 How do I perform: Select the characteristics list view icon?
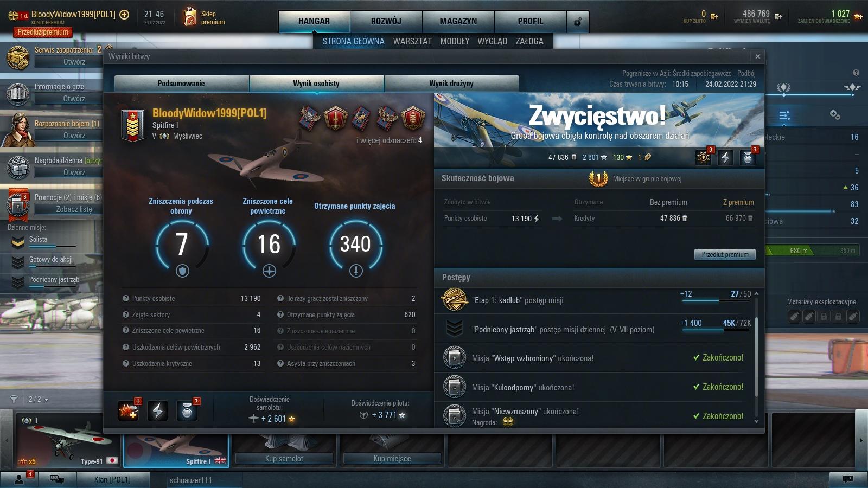tap(784, 115)
